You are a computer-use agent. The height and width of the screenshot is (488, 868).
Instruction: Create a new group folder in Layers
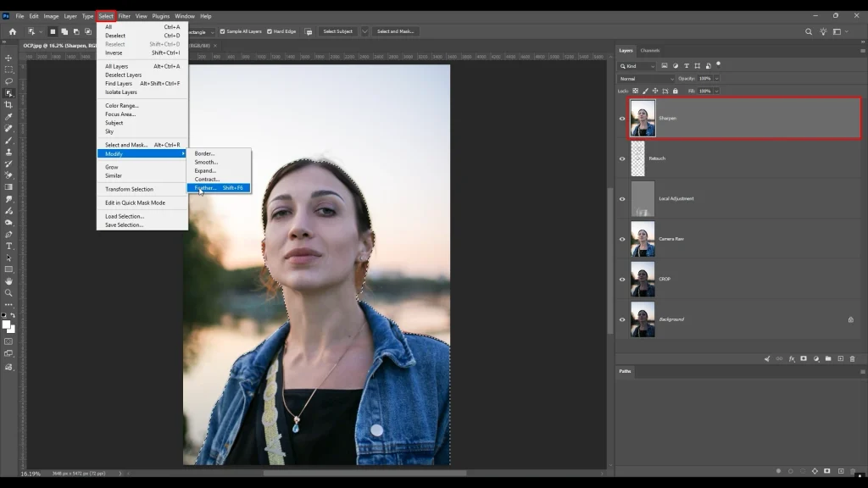828,359
